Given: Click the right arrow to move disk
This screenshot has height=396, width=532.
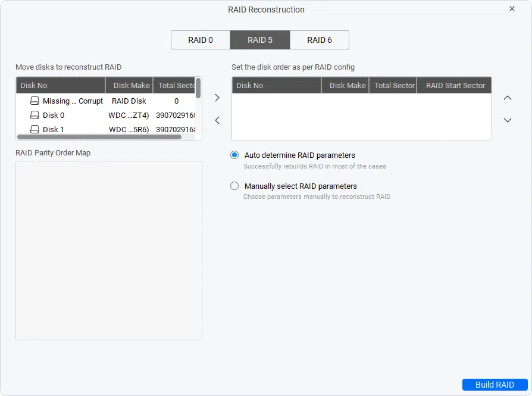Looking at the screenshot, I should coord(217,97).
